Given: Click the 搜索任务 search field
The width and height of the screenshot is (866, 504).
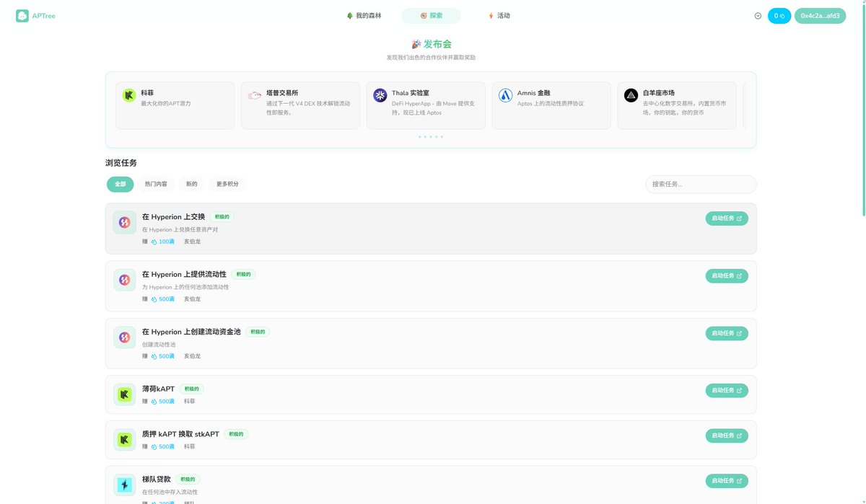Looking at the screenshot, I should [x=701, y=185].
